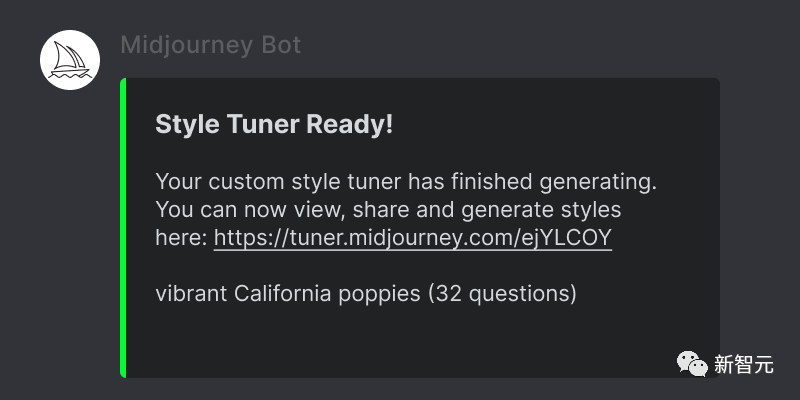
Task: Click the WeChat logo watermark icon
Action: click(x=692, y=363)
